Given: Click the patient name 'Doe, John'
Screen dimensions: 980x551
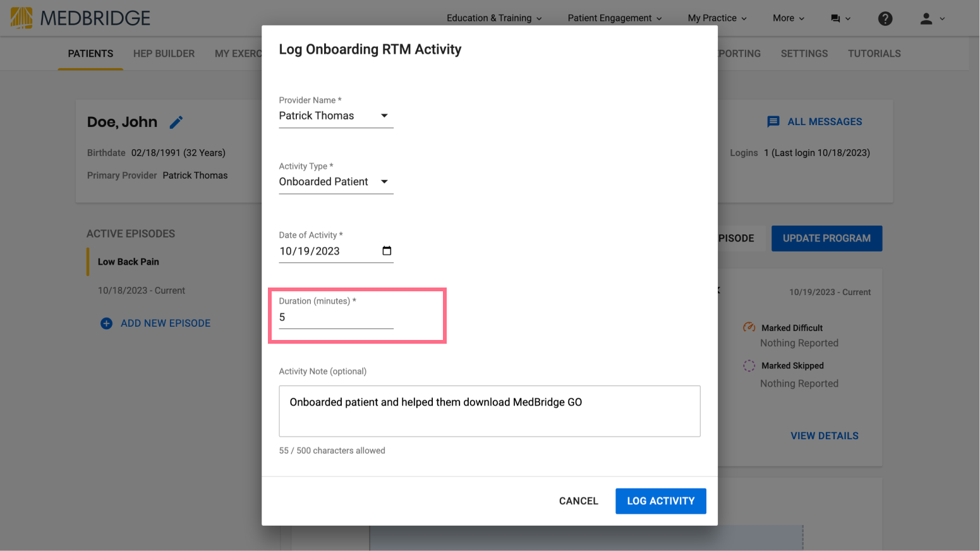Looking at the screenshot, I should point(122,122).
